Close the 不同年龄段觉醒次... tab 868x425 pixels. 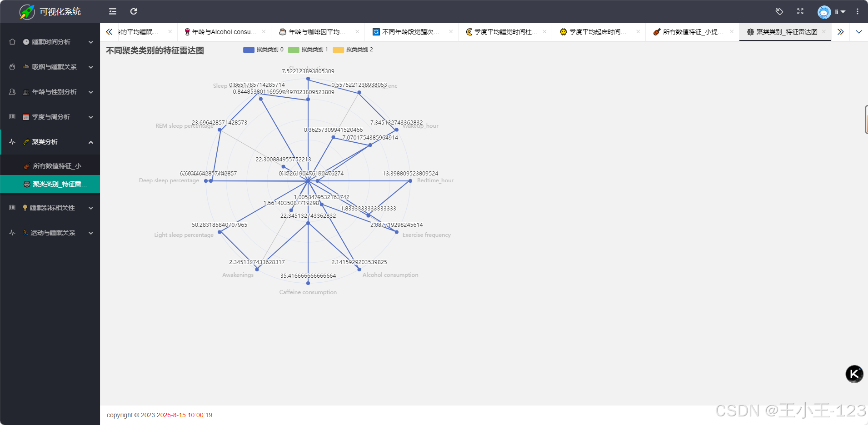coord(451,32)
